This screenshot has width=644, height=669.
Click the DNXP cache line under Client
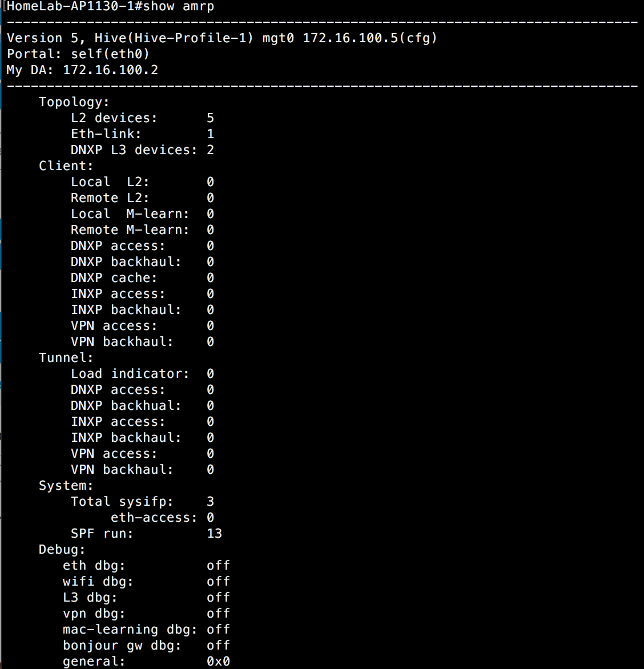[143, 278]
